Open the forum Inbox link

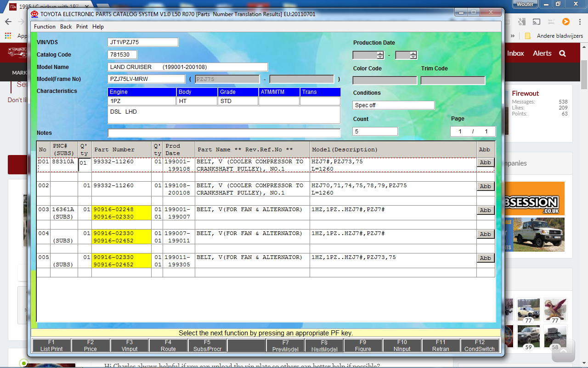coord(515,53)
